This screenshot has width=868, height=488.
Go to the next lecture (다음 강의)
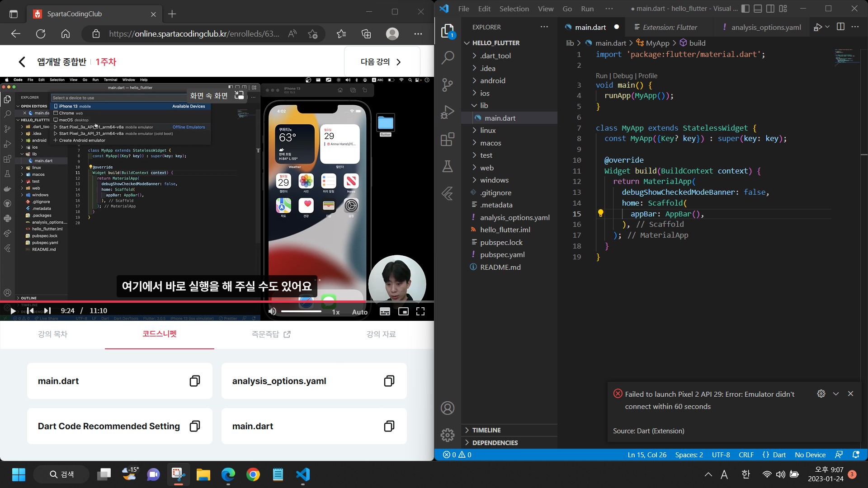tap(382, 62)
